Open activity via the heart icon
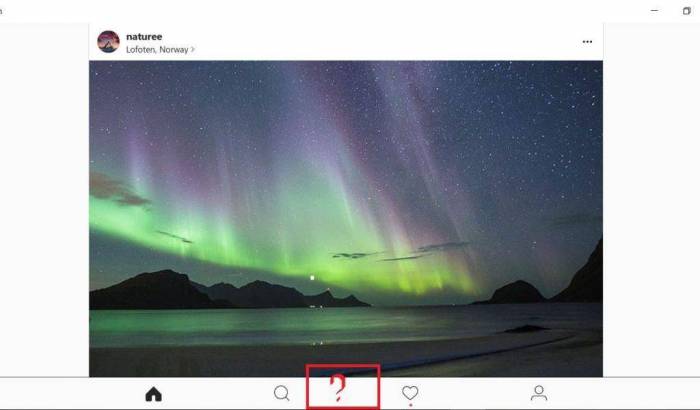Screen dimensions: 700x410 [410, 393]
